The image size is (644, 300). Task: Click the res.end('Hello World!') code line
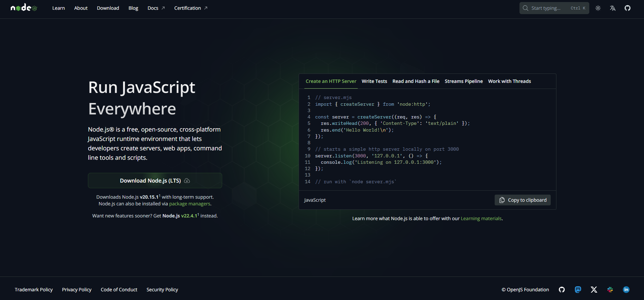coord(357,130)
